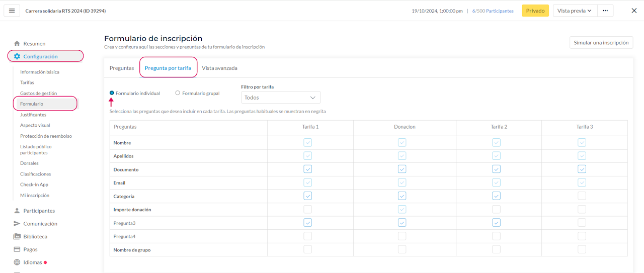Switch to the Vista avanzada tab
Screen dimensions: 644x273
[x=219, y=68]
